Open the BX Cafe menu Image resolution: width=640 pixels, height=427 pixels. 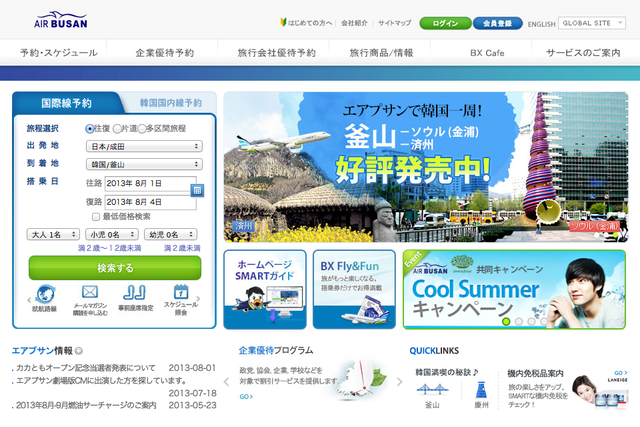[487, 53]
